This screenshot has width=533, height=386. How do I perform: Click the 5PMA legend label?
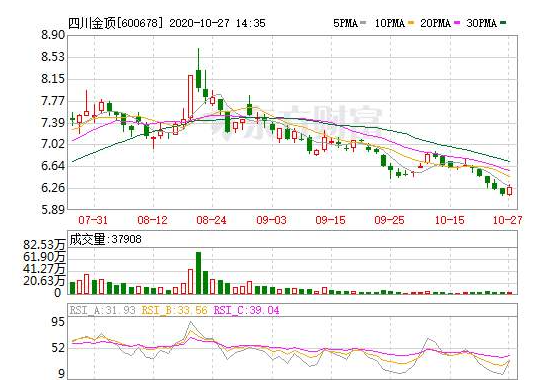[x=345, y=23]
